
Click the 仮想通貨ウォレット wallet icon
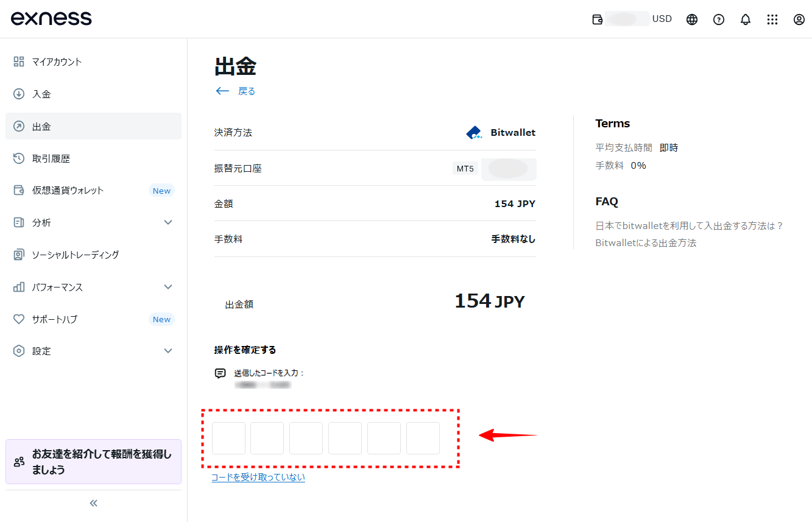click(19, 190)
